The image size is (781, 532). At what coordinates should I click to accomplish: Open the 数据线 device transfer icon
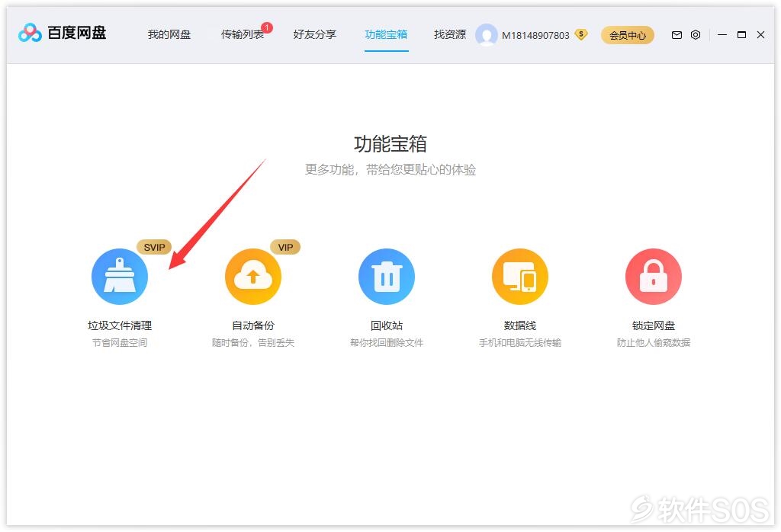click(x=520, y=276)
